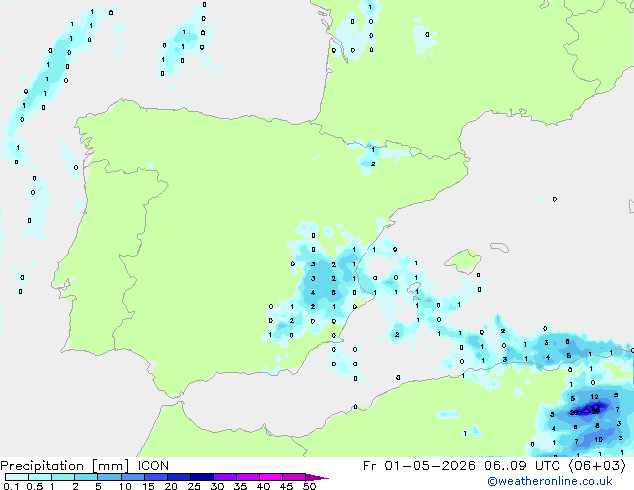Screen dimensions: 634x490
Task: Select the 0.5–1 mm legend swatch
Action: click(x=40, y=477)
